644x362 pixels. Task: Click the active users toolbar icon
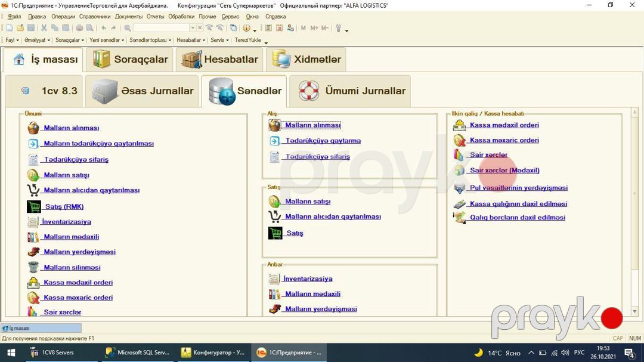tap(290, 28)
